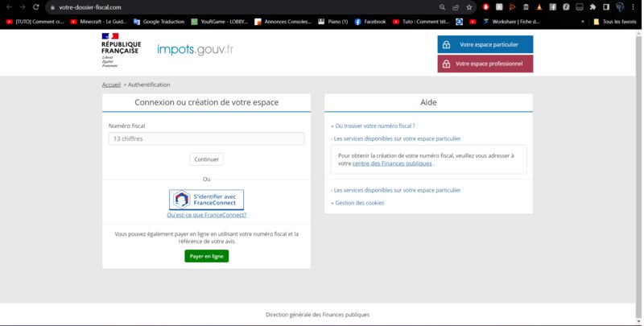Open 'Qu'est-ce que FranceConnect?' link
This screenshot has width=644, height=326.
(x=207, y=215)
